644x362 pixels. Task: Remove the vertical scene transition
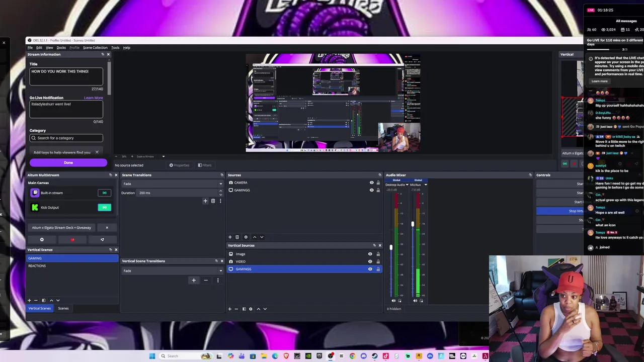coord(206,280)
